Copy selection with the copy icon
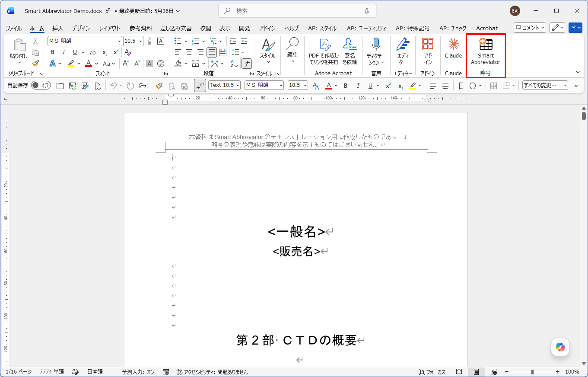This screenshot has height=377, width=588. coord(35,52)
